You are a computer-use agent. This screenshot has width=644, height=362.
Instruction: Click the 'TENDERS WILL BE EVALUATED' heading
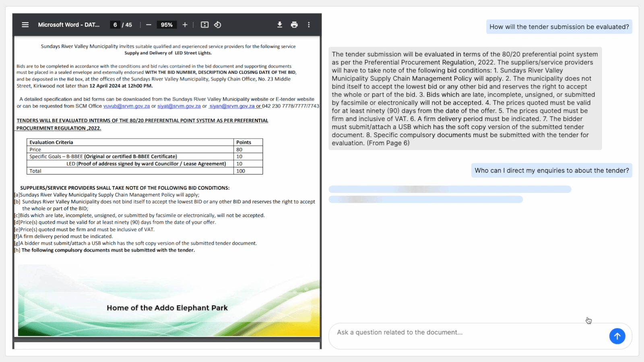(x=142, y=124)
